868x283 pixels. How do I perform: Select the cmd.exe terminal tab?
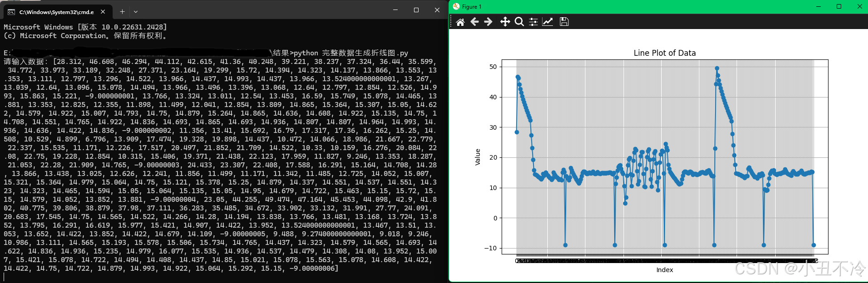tap(57, 12)
